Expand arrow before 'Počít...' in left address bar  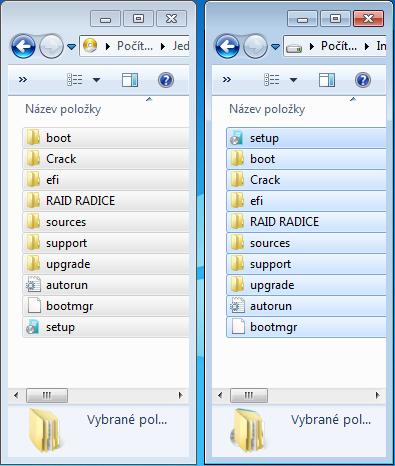(107, 46)
